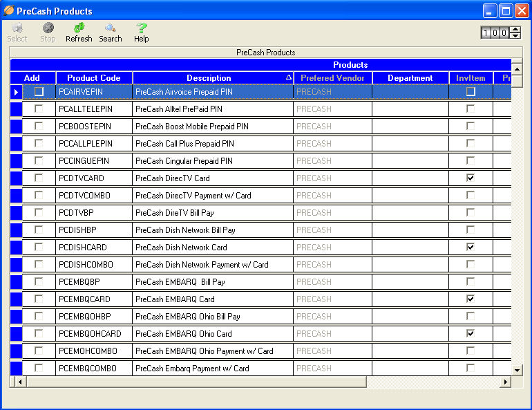Uncheck InvItem for PCDTVCARD row
This screenshot has height=410, width=532.
coord(471,178)
